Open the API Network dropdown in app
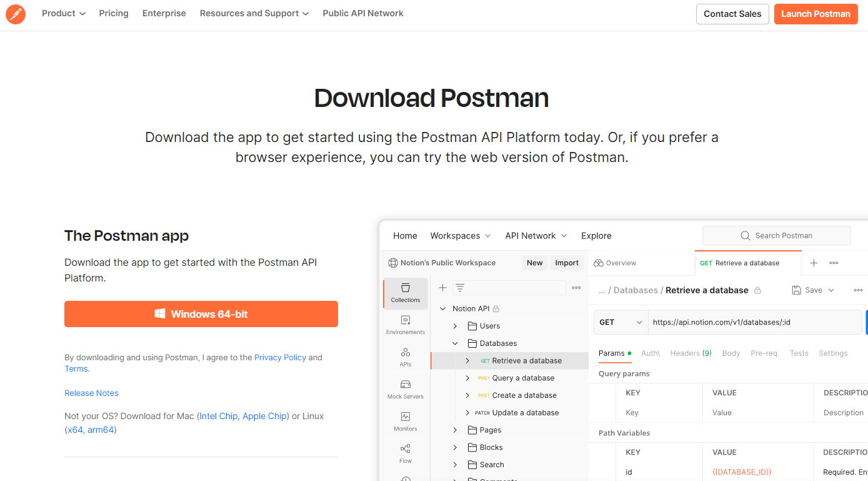Image resolution: width=868 pixels, height=481 pixels. point(536,236)
